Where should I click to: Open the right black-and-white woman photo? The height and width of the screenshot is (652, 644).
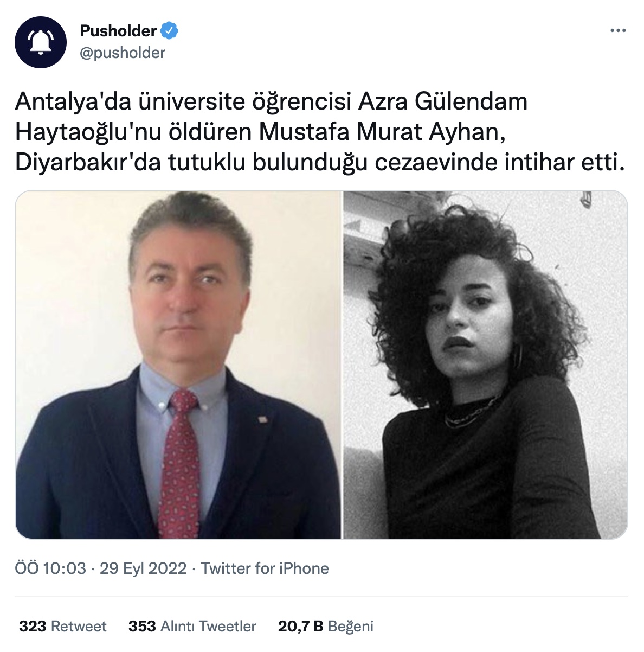486,365
